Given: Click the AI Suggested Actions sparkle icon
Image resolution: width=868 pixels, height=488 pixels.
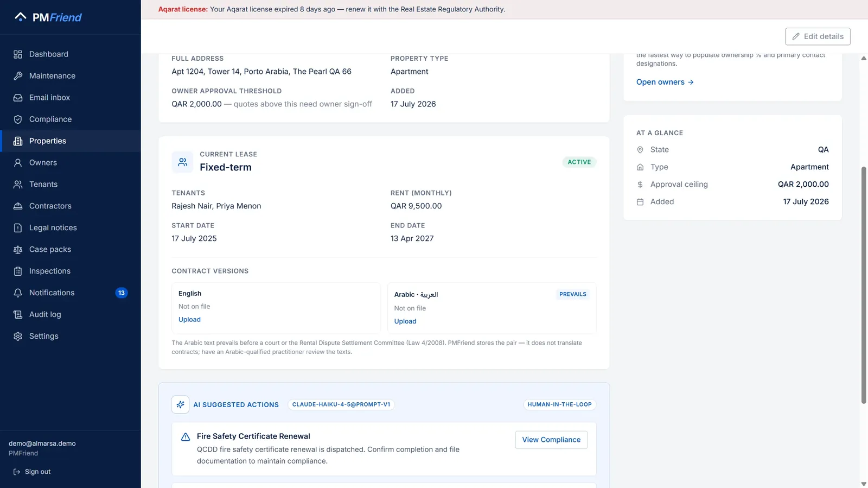Looking at the screenshot, I should point(180,404).
